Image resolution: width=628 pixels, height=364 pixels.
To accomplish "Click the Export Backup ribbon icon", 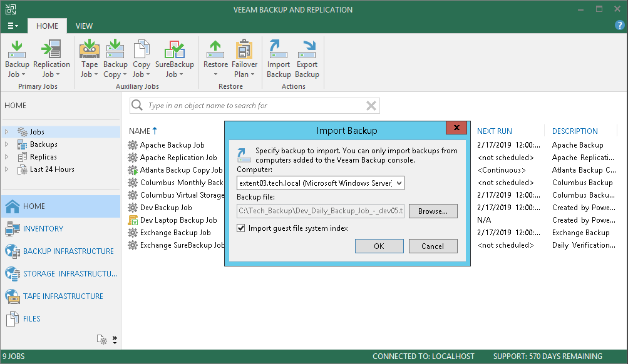I will pos(307,49).
